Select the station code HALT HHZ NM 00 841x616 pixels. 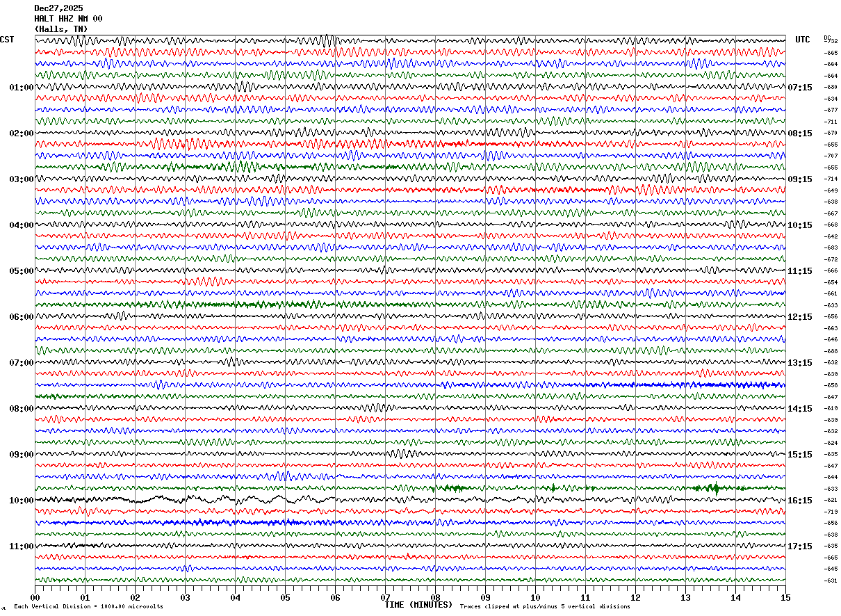[x=68, y=19]
